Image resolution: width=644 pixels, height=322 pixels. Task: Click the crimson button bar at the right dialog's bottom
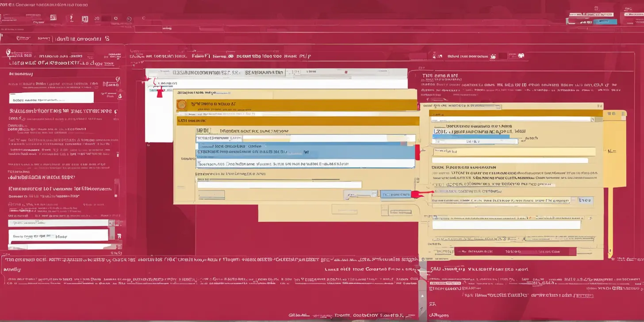click(515, 252)
